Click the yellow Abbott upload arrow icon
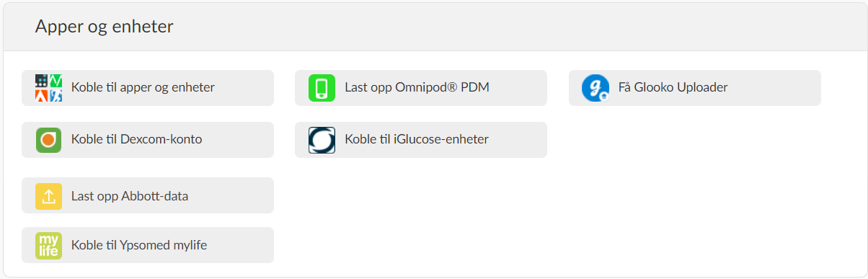 [x=49, y=196]
